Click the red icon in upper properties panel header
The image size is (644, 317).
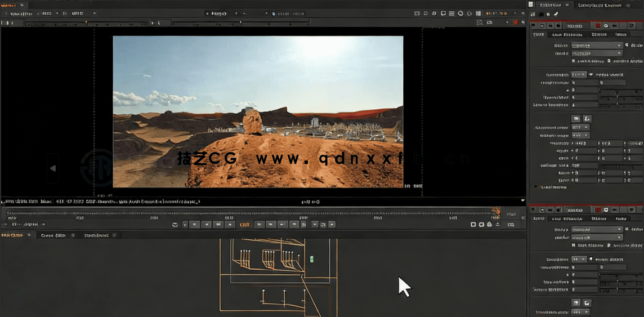click(x=598, y=26)
